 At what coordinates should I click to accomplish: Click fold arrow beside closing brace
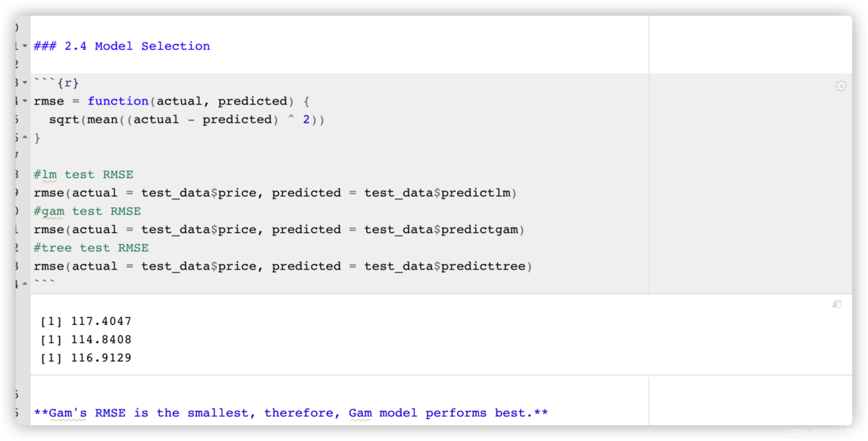(25, 138)
